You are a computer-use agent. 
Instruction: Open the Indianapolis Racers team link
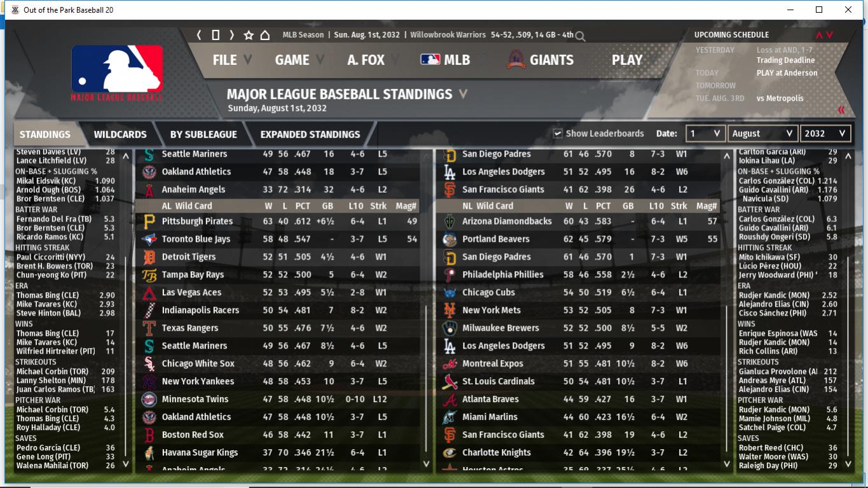click(x=200, y=310)
